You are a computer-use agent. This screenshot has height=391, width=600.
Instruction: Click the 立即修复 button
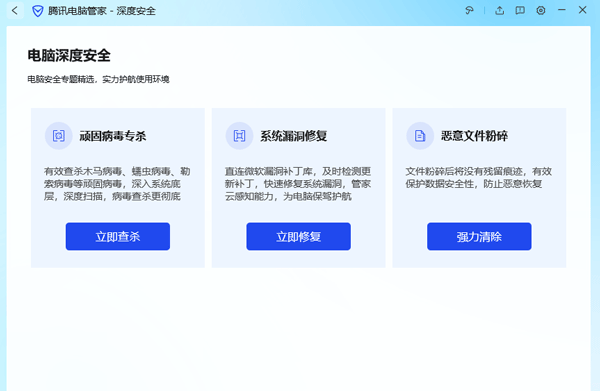[298, 236]
